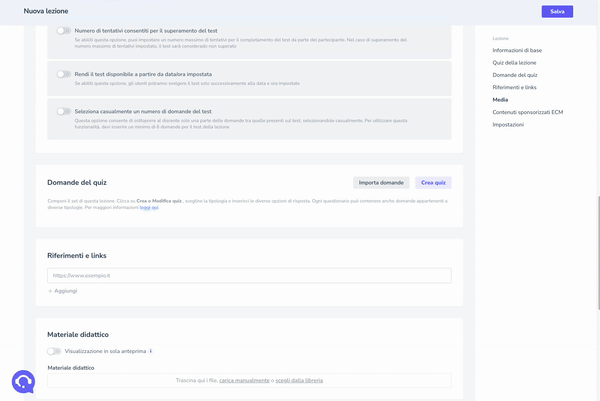Click the plus icon next to Aggiungi
600x401 pixels.
pos(50,291)
